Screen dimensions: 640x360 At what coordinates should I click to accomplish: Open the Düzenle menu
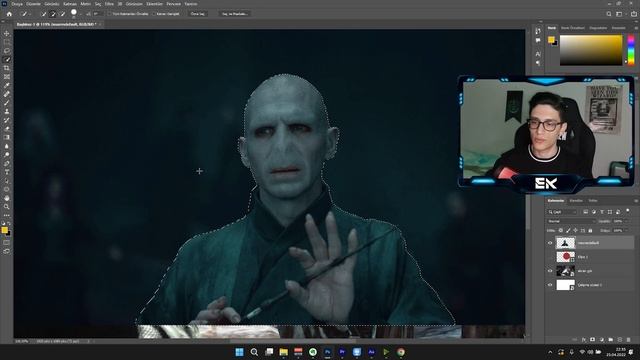point(33,4)
